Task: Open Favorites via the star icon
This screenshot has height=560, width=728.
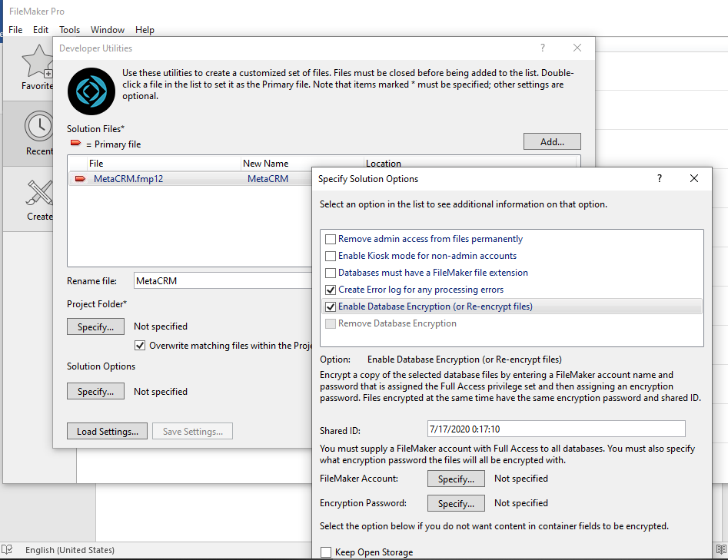Action: click(38, 61)
